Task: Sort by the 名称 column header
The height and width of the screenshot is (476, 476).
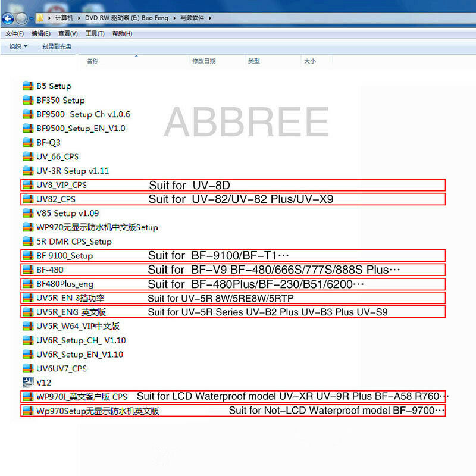Action: click(x=92, y=61)
